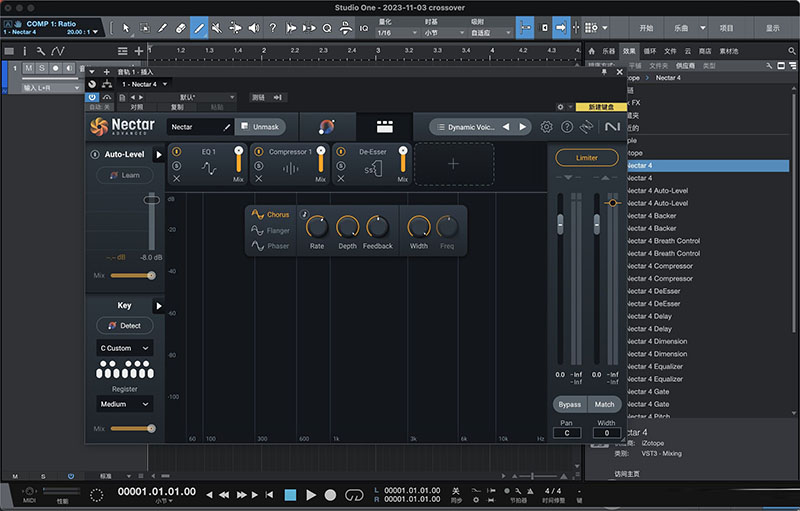Click the plus Add Tracks icon
This screenshot has width=800, height=511.
pos(138,51)
